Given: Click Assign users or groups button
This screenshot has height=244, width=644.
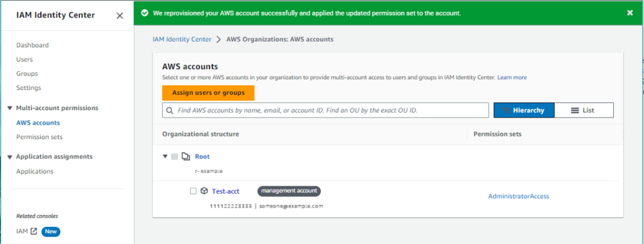Looking at the screenshot, I should point(208,93).
